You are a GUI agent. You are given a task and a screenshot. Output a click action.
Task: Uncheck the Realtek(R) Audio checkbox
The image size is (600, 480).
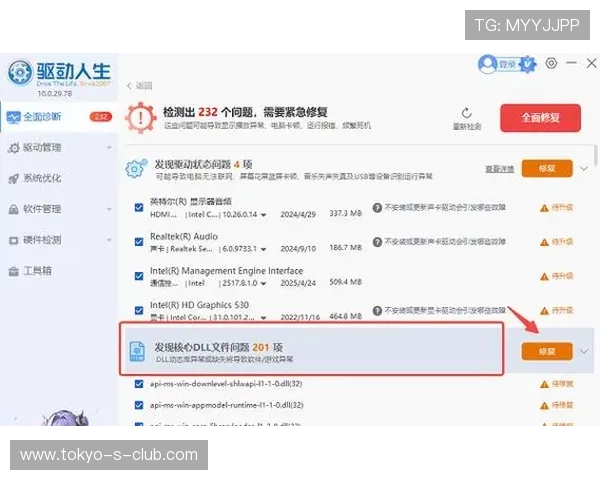pyautogui.click(x=139, y=241)
